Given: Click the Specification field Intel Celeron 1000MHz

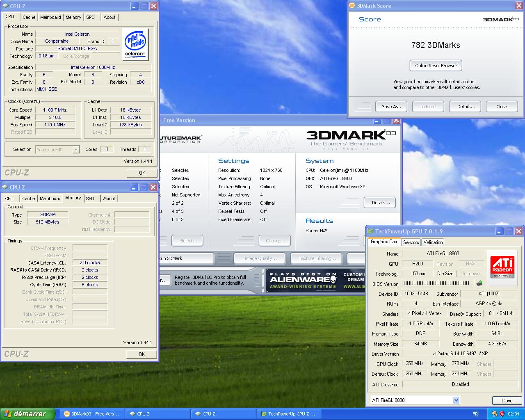Looking at the screenshot, I should 93,67.
